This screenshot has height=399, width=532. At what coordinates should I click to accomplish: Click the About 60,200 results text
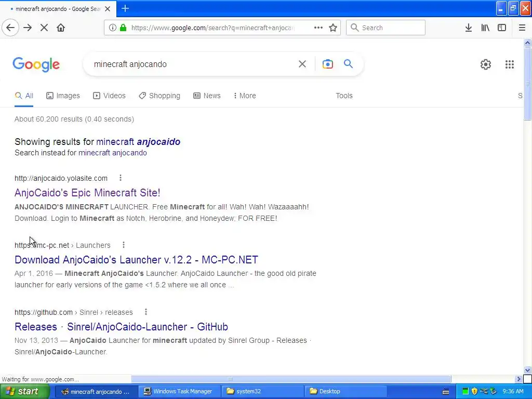coord(74,119)
